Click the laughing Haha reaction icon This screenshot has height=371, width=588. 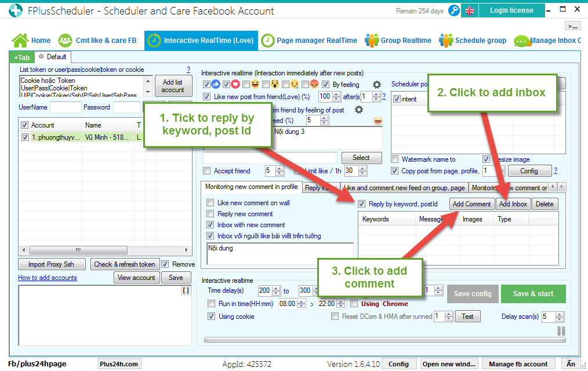(255, 84)
